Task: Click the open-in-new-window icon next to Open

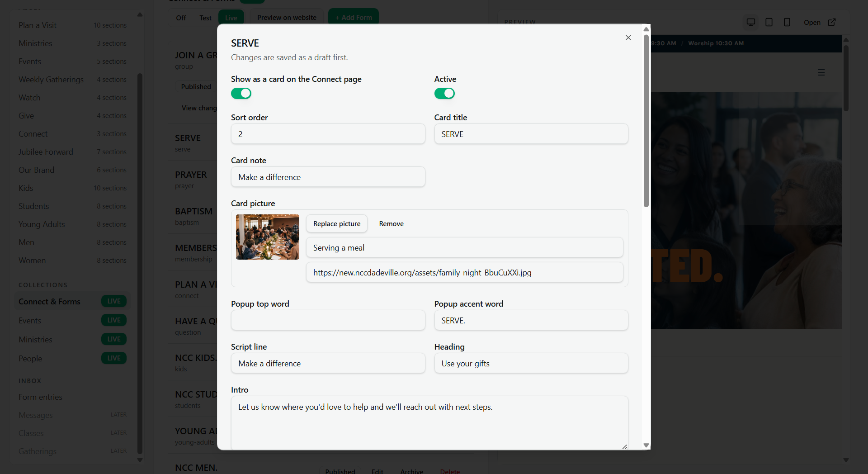Action: tap(832, 22)
